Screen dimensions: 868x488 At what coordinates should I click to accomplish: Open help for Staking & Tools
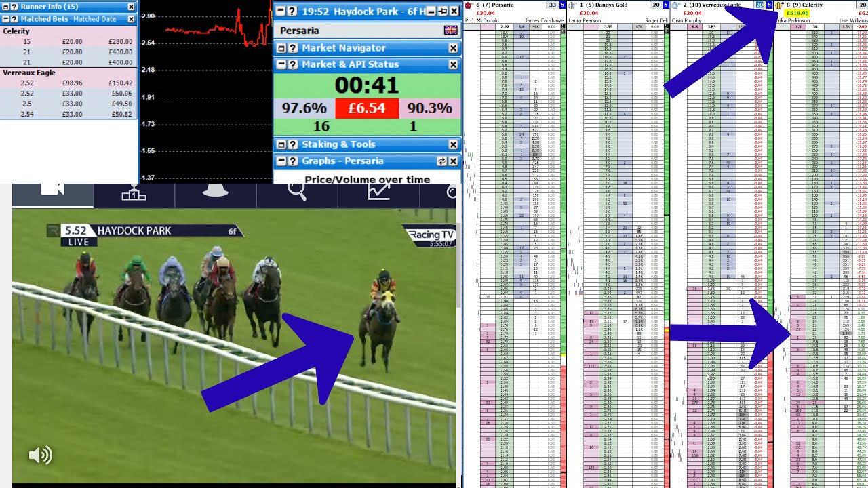[293, 144]
